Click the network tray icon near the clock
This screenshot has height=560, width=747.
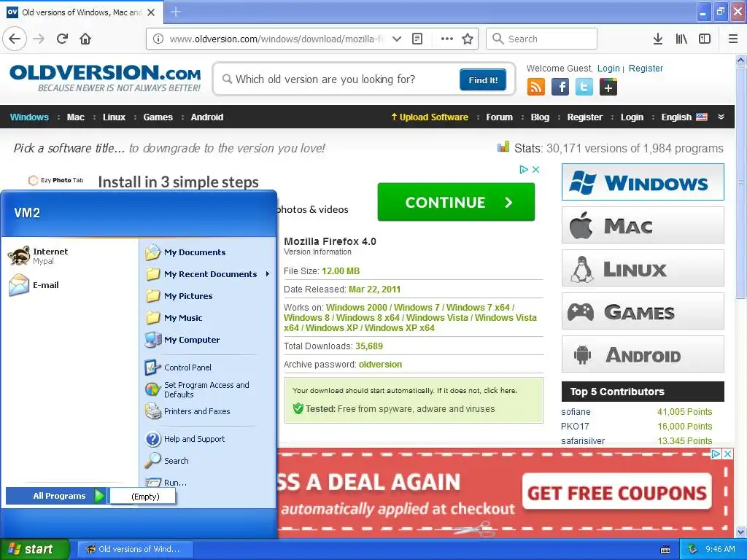[x=693, y=549]
